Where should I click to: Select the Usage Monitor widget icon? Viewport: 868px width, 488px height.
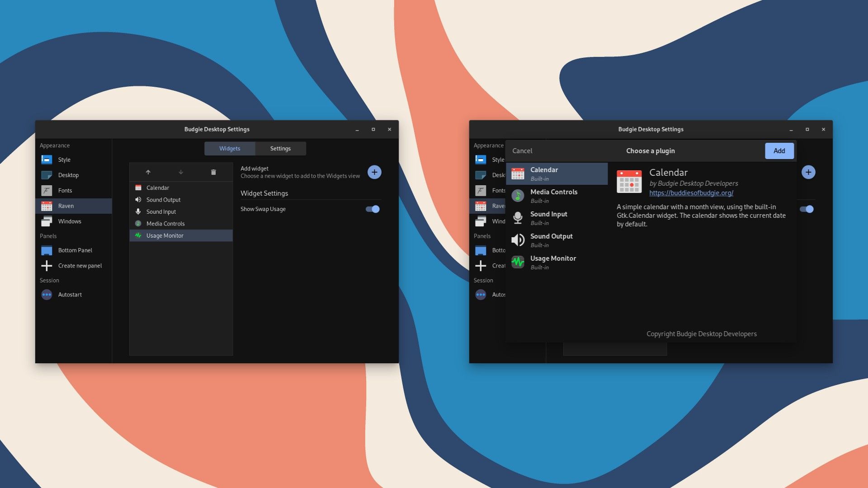[x=138, y=235]
